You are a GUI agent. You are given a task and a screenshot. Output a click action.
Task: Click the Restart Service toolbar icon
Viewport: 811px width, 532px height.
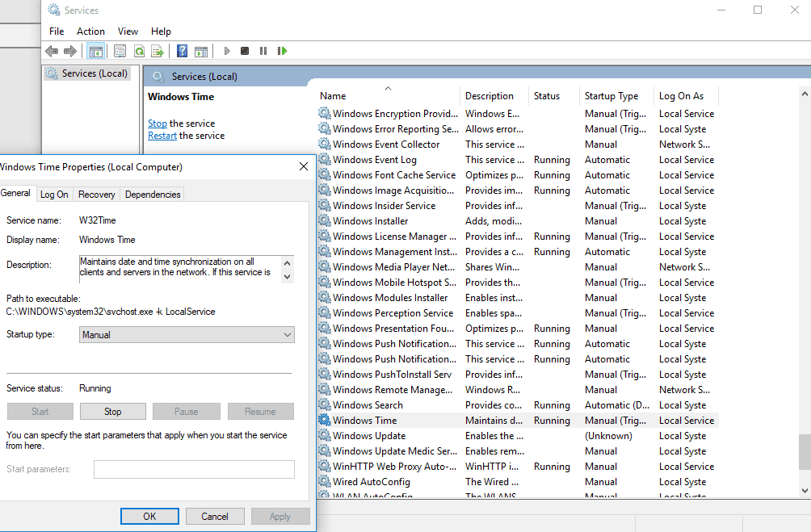pos(282,51)
